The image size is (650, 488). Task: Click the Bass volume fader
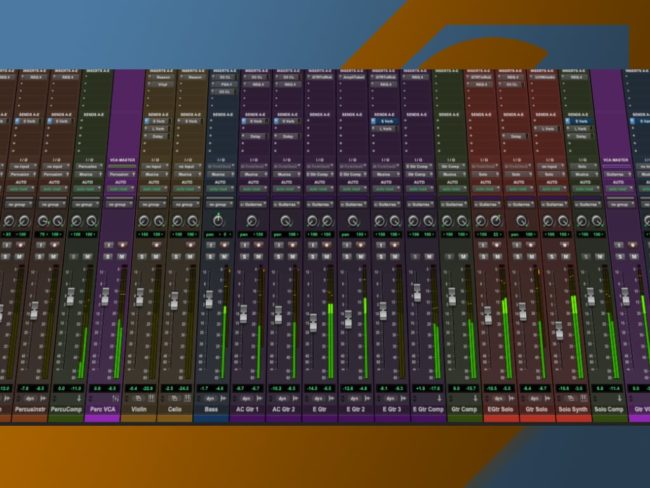tap(209, 299)
